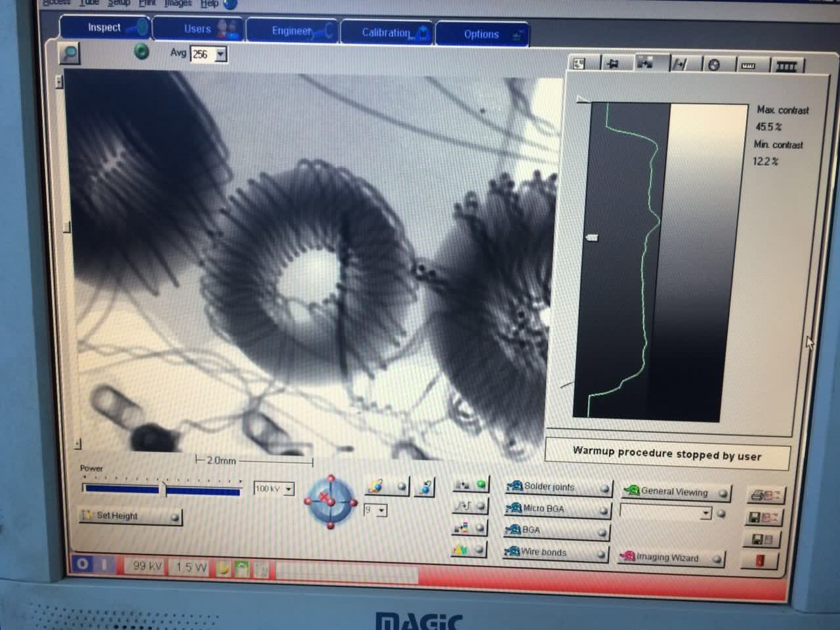Toggle the indicator beside empty preset dropdown
Viewport: 840px width, 630px height.
coord(721,514)
